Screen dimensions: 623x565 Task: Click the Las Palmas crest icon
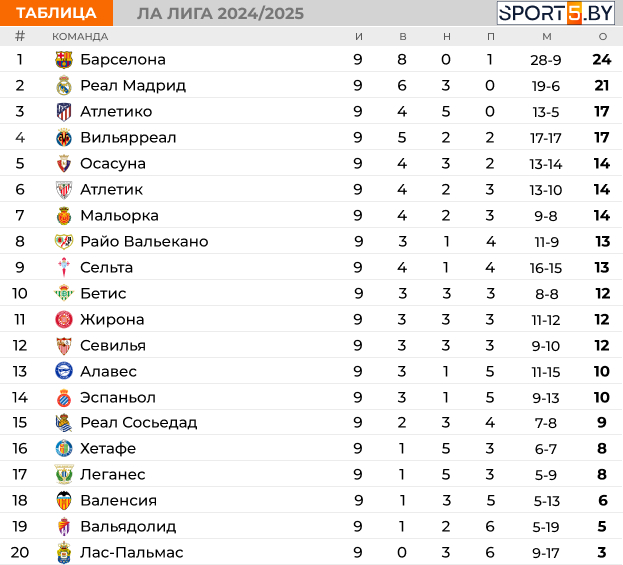[x=64, y=553]
